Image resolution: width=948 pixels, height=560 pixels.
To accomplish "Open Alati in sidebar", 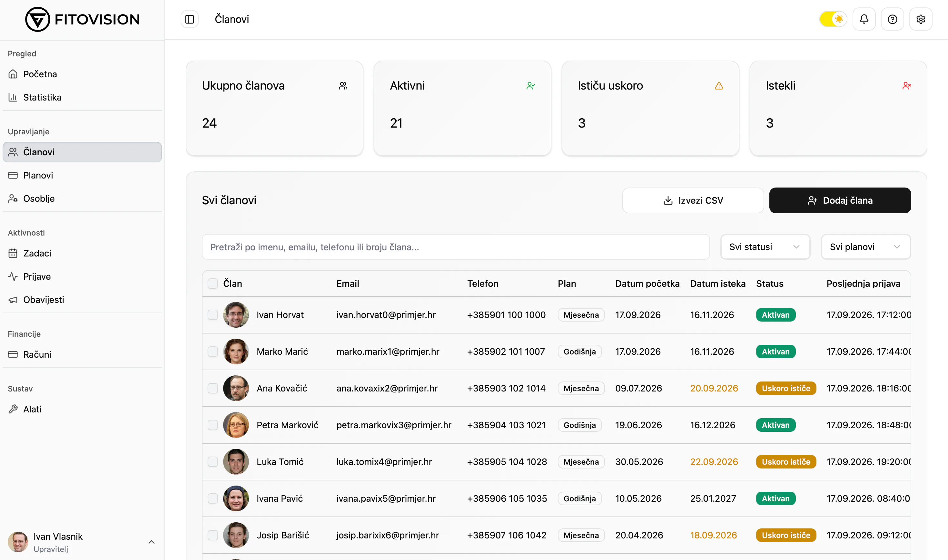I will tap(82, 409).
